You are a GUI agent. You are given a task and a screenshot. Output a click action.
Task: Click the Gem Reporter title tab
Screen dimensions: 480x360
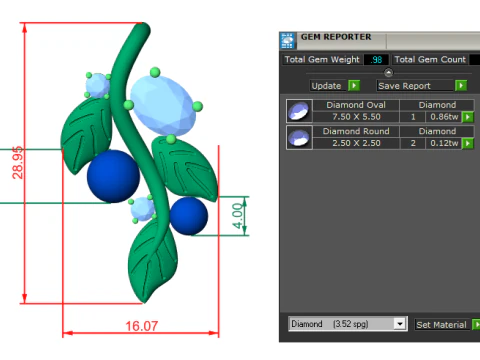point(336,37)
